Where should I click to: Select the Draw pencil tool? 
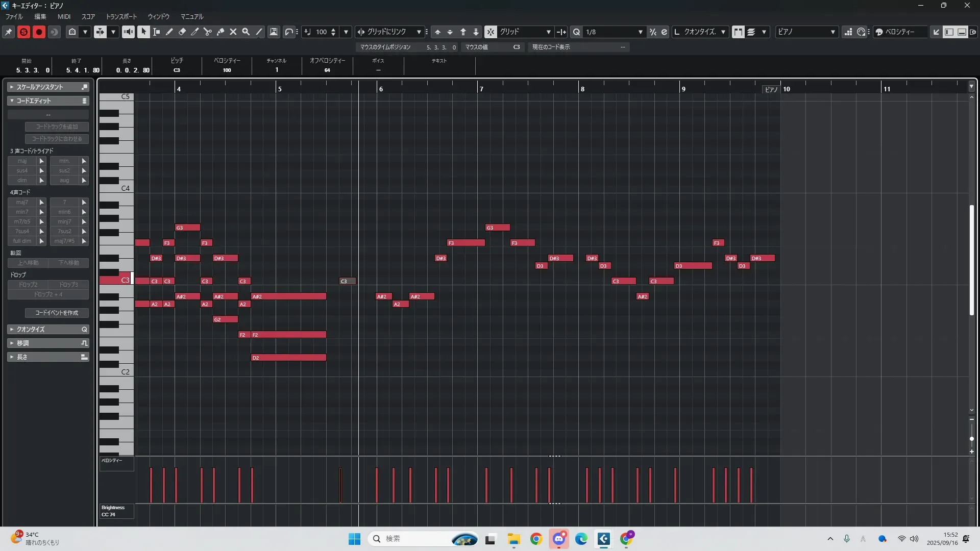169,32
